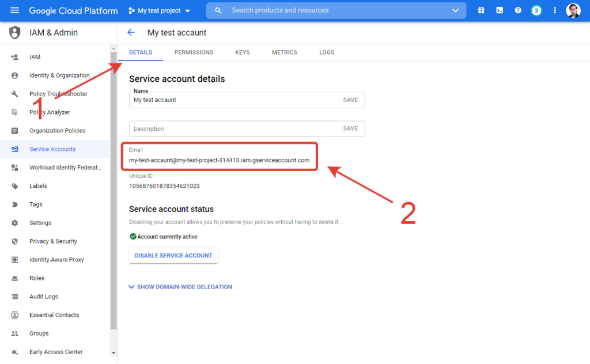Go back using the left arrow
The height and width of the screenshot is (364, 590).
[131, 33]
